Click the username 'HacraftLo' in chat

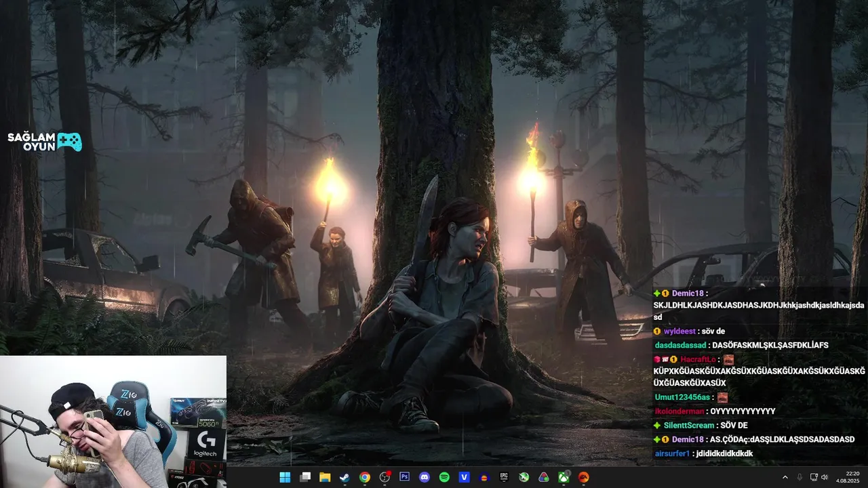tap(698, 359)
